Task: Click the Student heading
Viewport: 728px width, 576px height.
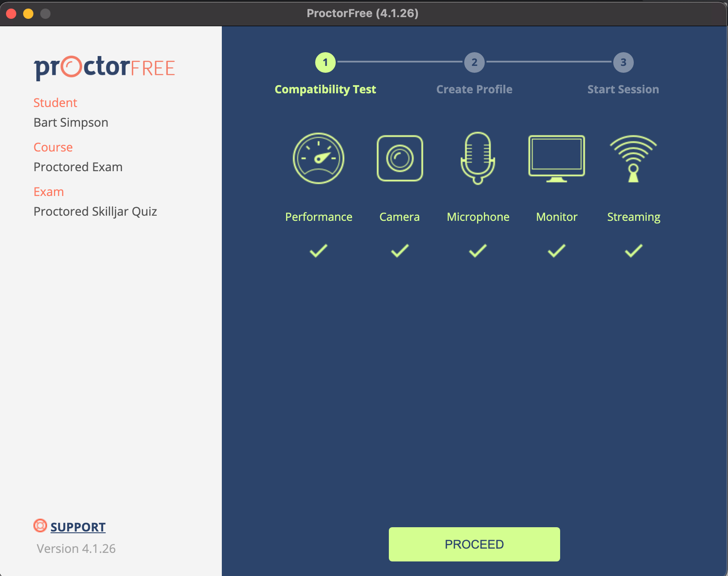Action: pyautogui.click(x=55, y=103)
